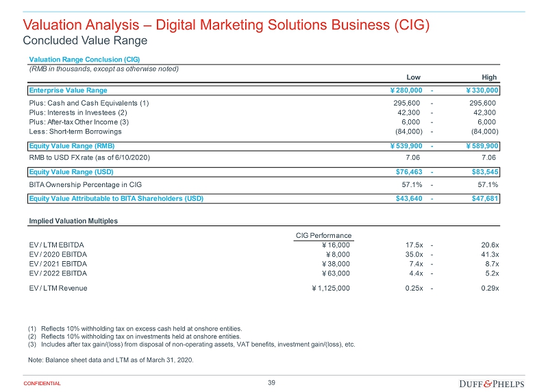Screen dimensions: 548x392
Task: Select the 41.3x high multiple
Action: coord(490,254)
